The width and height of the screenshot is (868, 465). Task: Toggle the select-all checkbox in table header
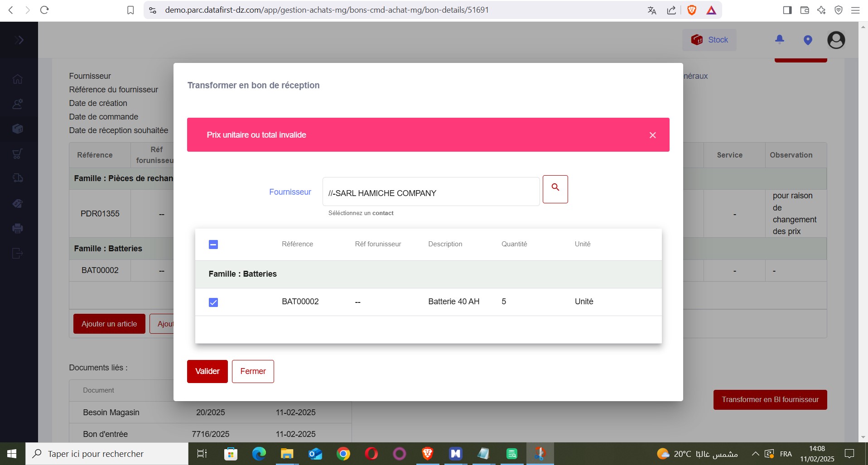pyautogui.click(x=213, y=244)
